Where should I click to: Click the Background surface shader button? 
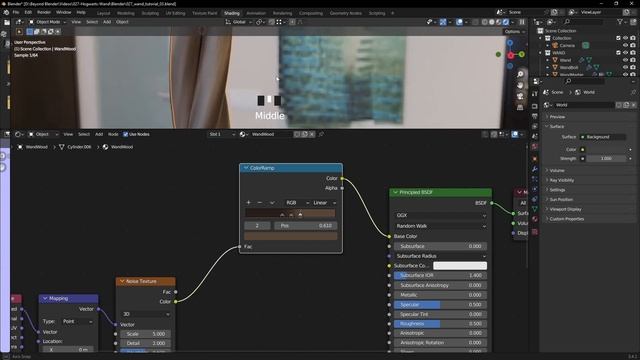[x=603, y=137]
